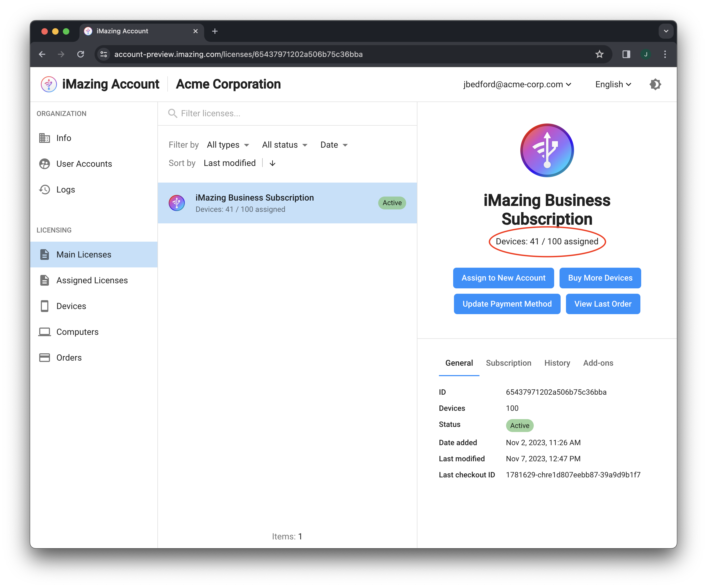Screen dimensions: 707x588
Task: Open Info in Organization sidebar
Action: pyautogui.click(x=64, y=138)
